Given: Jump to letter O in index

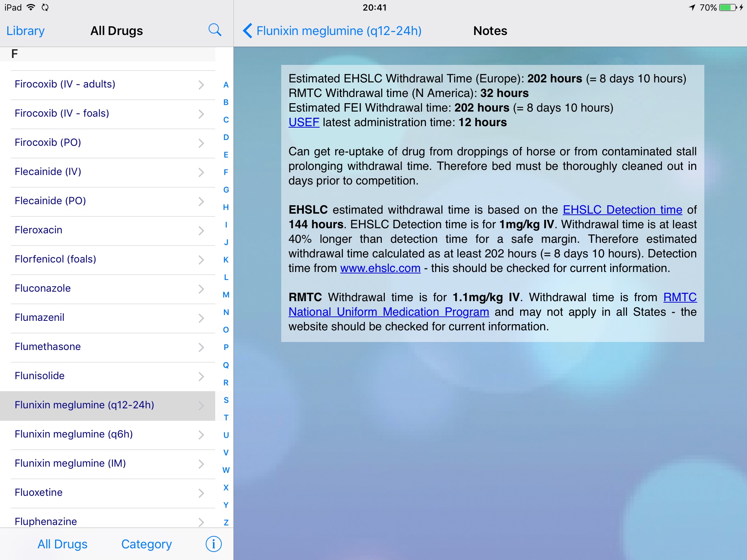Looking at the screenshot, I should click(226, 330).
